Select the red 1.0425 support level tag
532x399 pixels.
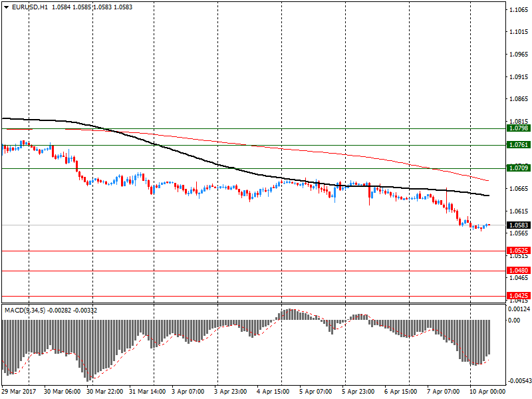[517, 295]
